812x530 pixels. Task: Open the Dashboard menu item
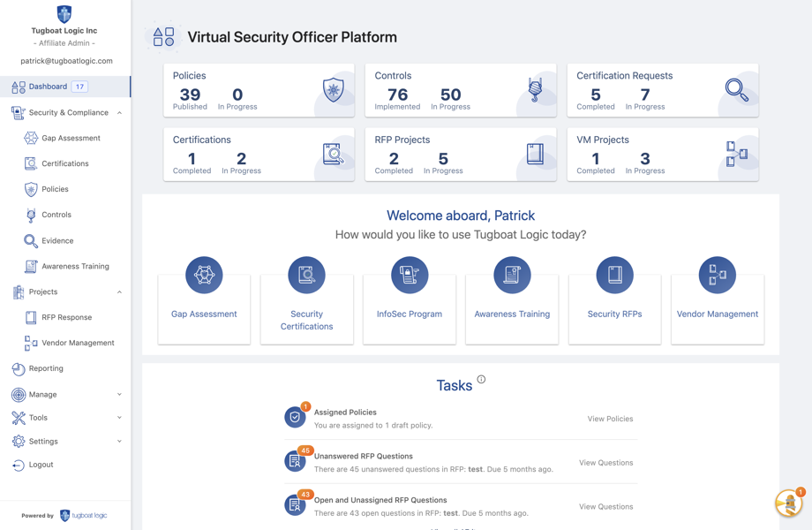coord(65,87)
